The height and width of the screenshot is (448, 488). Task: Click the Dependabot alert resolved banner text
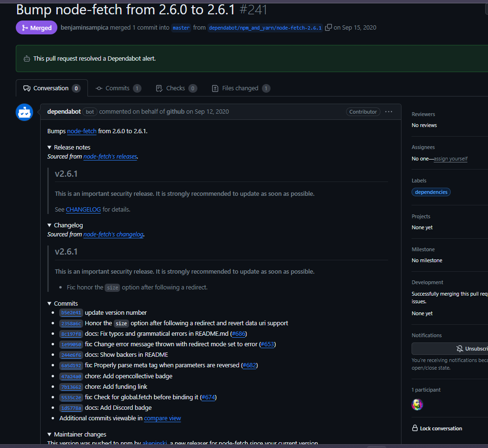click(95, 58)
